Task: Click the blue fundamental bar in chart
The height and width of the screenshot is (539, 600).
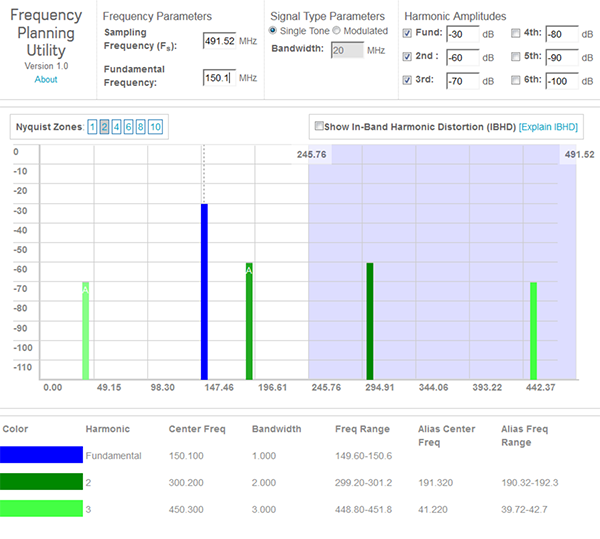Action: 204,290
